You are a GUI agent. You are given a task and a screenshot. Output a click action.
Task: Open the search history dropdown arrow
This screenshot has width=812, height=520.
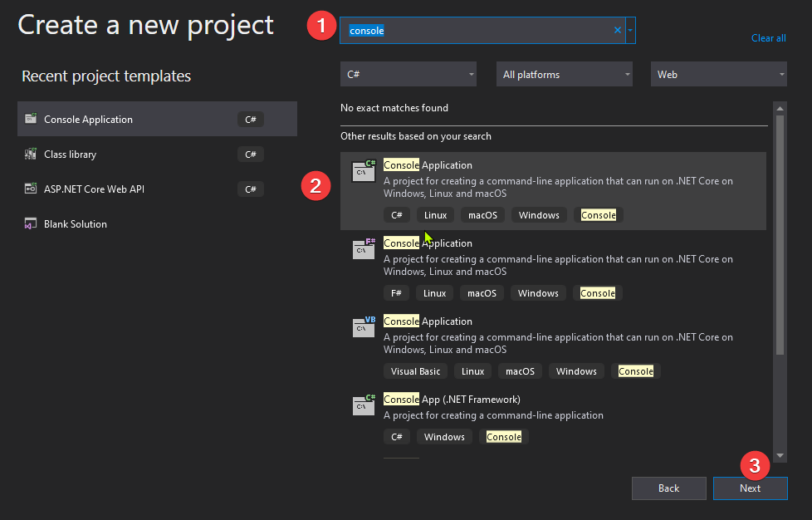click(x=630, y=30)
